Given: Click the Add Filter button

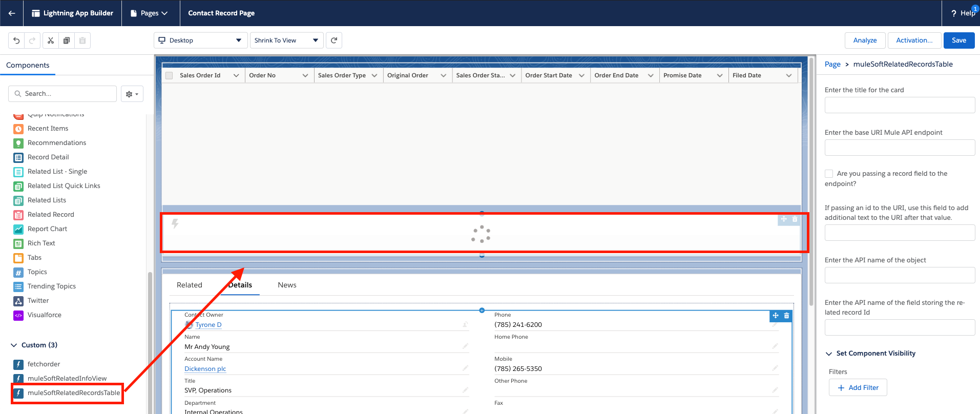Looking at the screenshot, I should [858, 388].
